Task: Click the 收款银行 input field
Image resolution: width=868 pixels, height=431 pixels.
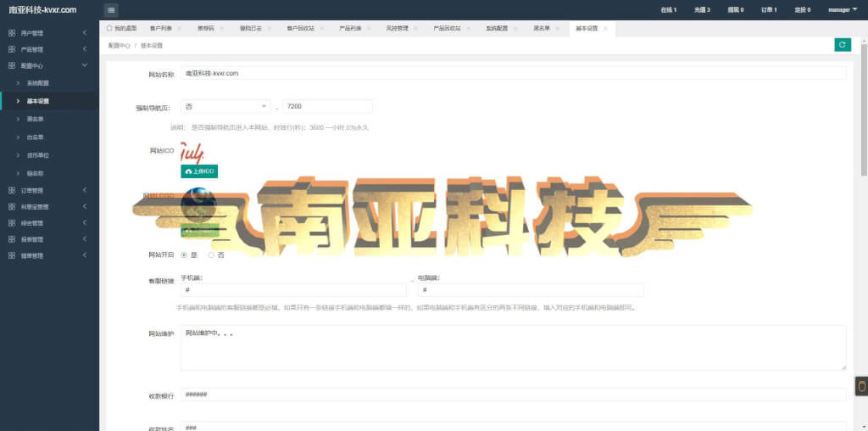Action: click(514, 395)
